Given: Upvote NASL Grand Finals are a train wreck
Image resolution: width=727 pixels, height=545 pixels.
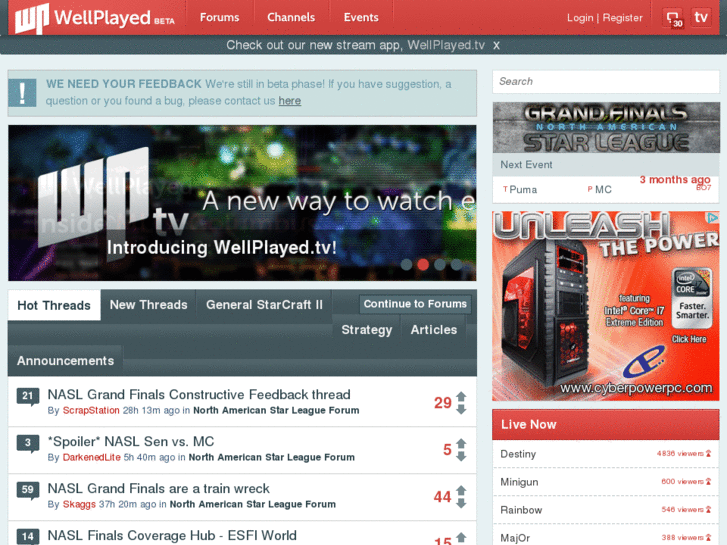Looking at the screenshot, I should [461, 490].
